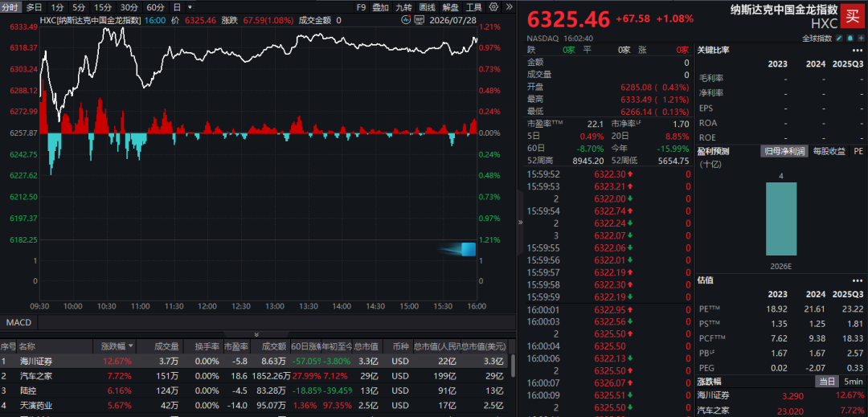Sort by the 涨跌幅 column header arrow
Image resolution: width=868 pixels, height=417 pixels.
coord(131,347)
